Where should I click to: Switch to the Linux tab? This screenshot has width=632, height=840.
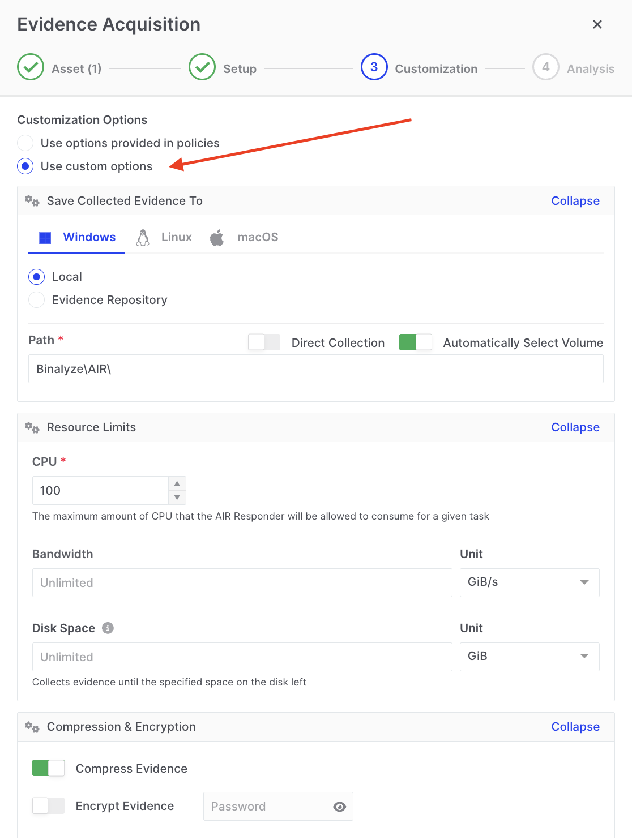click(165, 237)
